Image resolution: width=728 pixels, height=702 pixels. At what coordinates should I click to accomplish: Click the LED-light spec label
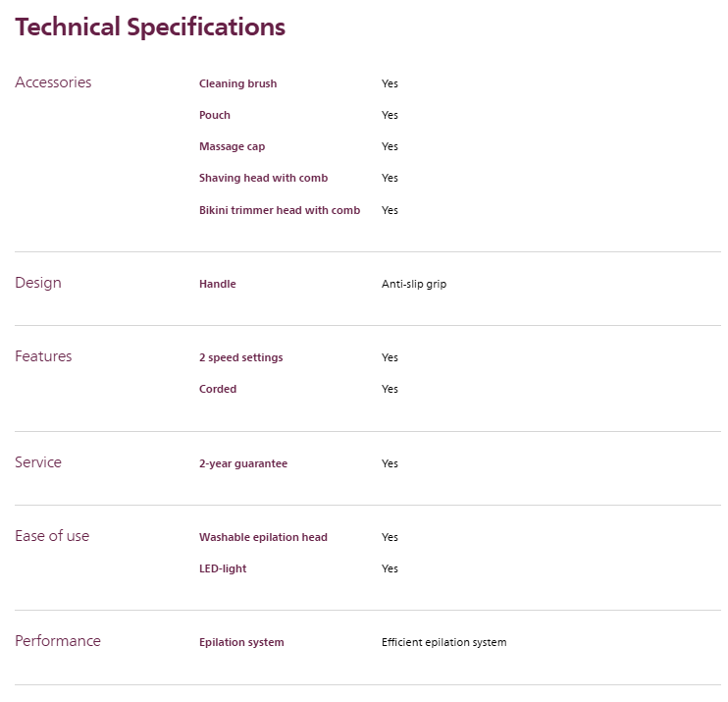click(223, 568)
